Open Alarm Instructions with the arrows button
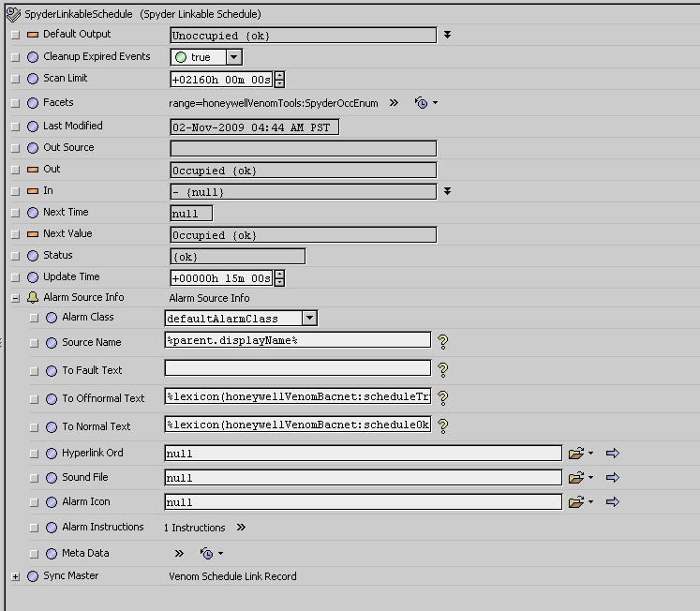700x611 pixels. click(241, 528)
